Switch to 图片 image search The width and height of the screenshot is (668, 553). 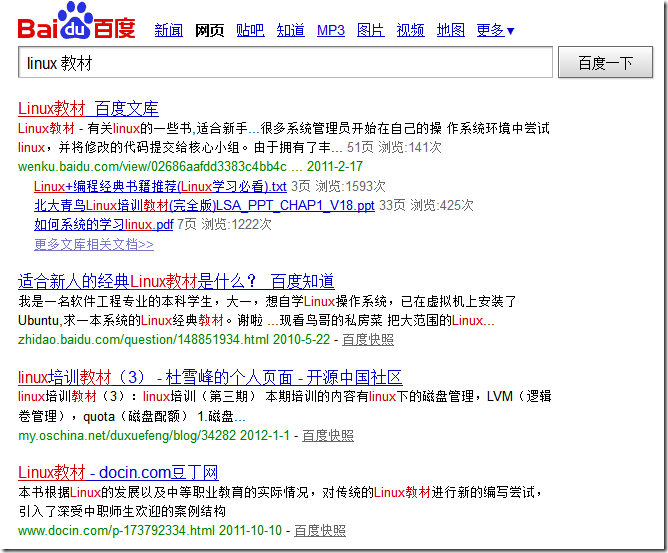click(371, 30)
